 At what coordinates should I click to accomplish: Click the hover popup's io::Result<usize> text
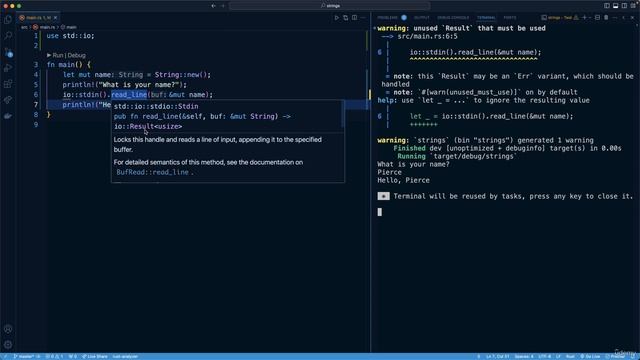click(148, 127)
